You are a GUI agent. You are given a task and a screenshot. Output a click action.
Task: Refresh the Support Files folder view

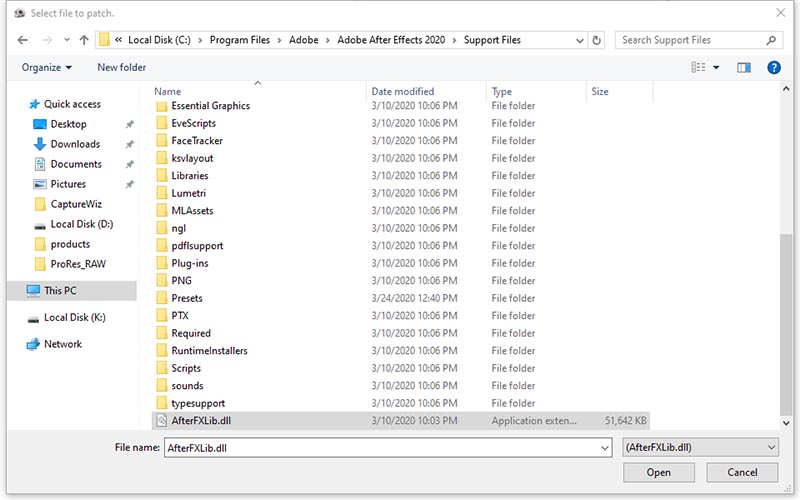pos(596,40)
